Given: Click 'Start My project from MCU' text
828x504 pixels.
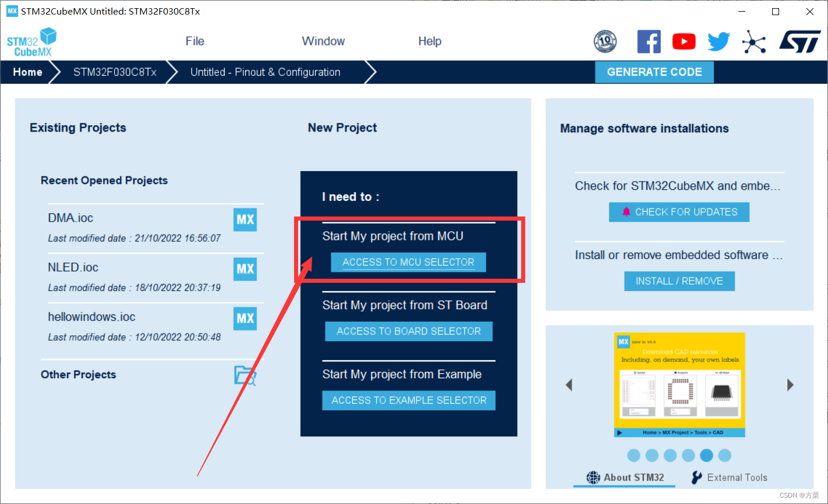Looking at the screenshot, I should tap(393, 236).
